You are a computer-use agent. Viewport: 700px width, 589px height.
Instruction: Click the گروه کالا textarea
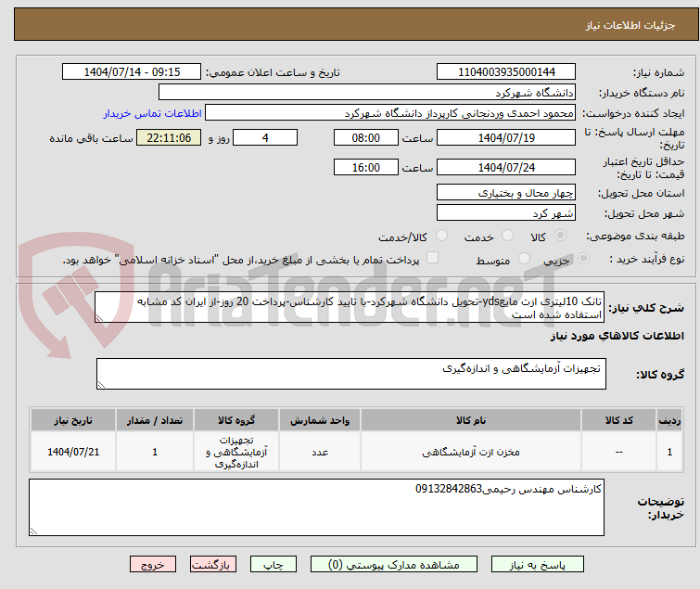351,374
